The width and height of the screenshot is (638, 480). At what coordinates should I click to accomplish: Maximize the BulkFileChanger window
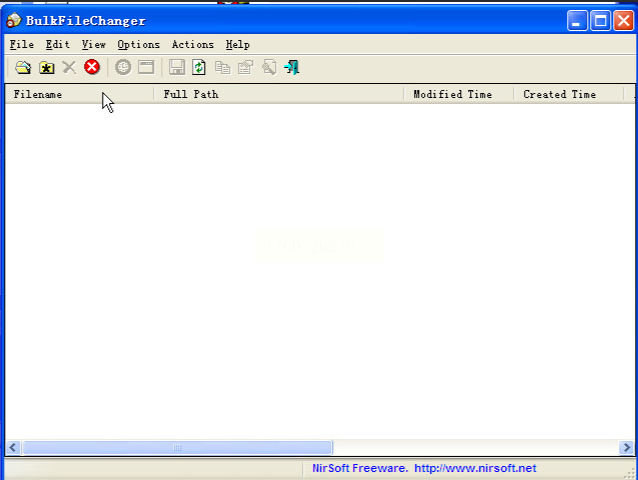(x=601, y=21)
